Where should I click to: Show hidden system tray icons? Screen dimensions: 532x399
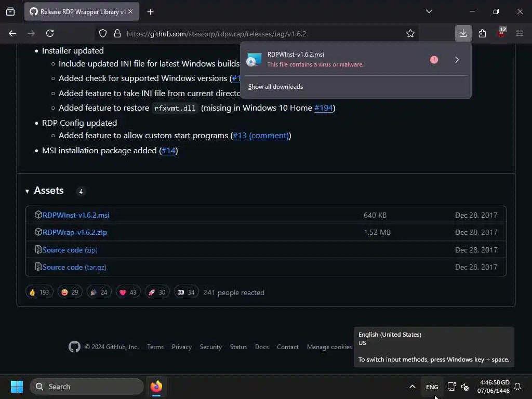pyautogui.click(x=412, y=387)
